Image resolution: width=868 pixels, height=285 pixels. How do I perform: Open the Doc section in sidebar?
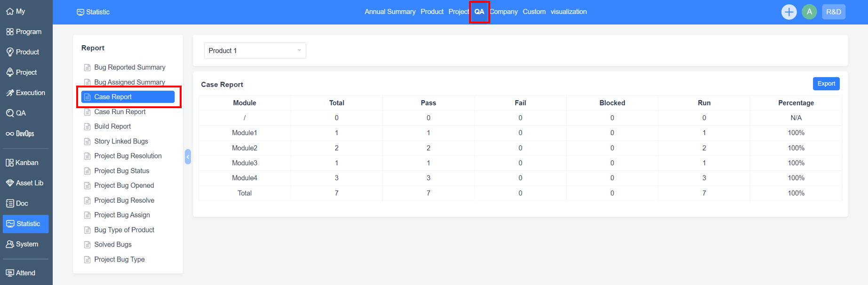click(x=17, y=203)
